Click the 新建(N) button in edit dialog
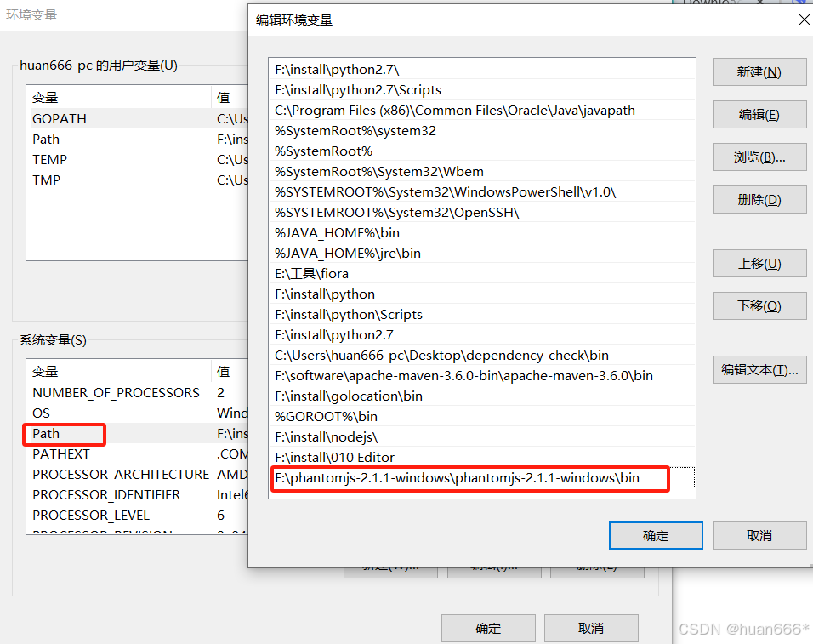 coord(759,72)
